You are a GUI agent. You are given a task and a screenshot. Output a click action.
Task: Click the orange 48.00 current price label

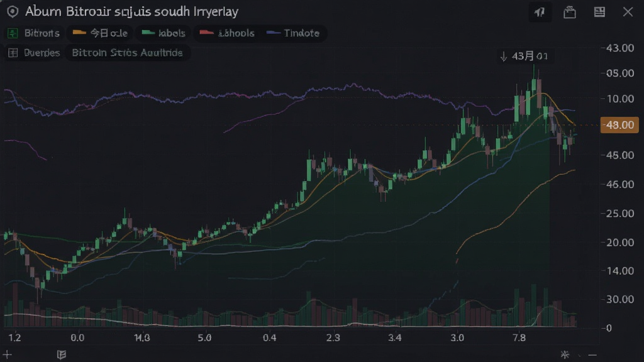pyautogui.click(x=619, y=125)
